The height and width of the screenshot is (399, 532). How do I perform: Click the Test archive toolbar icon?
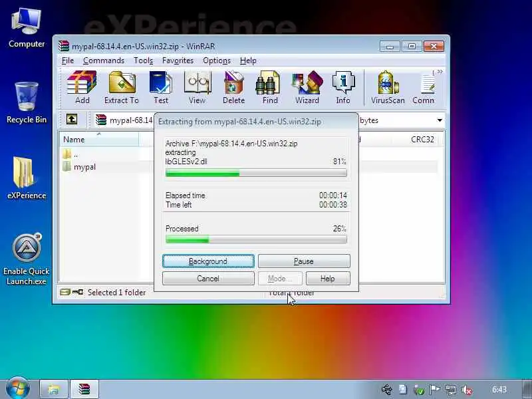[x=161, y=87]
